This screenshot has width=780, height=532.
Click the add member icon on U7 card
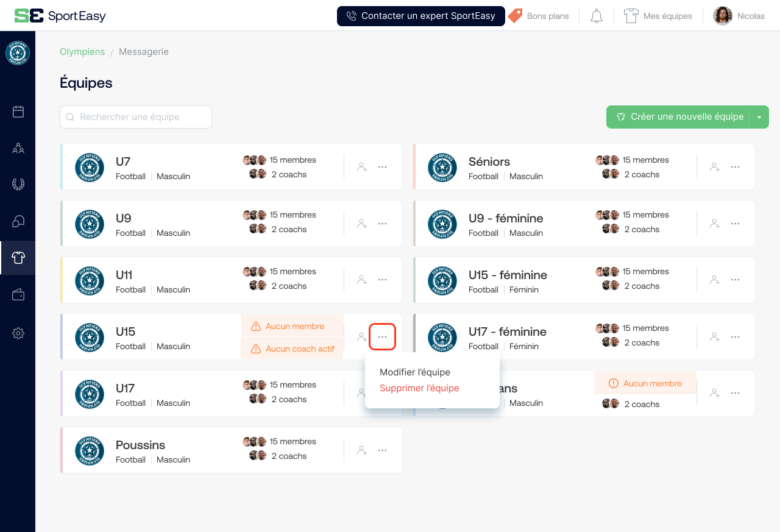click(361, 167)
